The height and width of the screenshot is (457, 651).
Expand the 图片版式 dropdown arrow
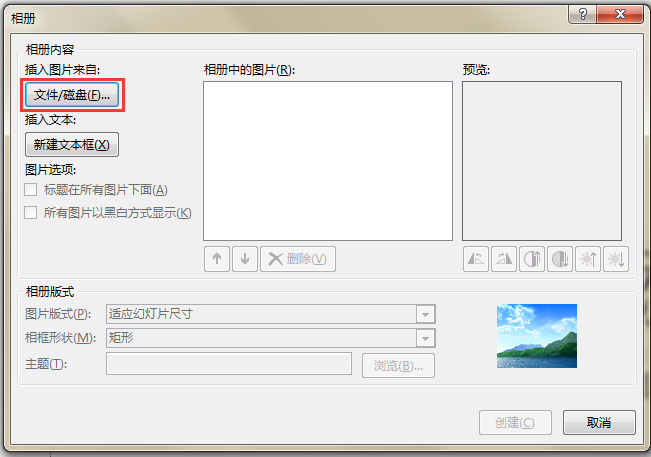pos(426,314)
